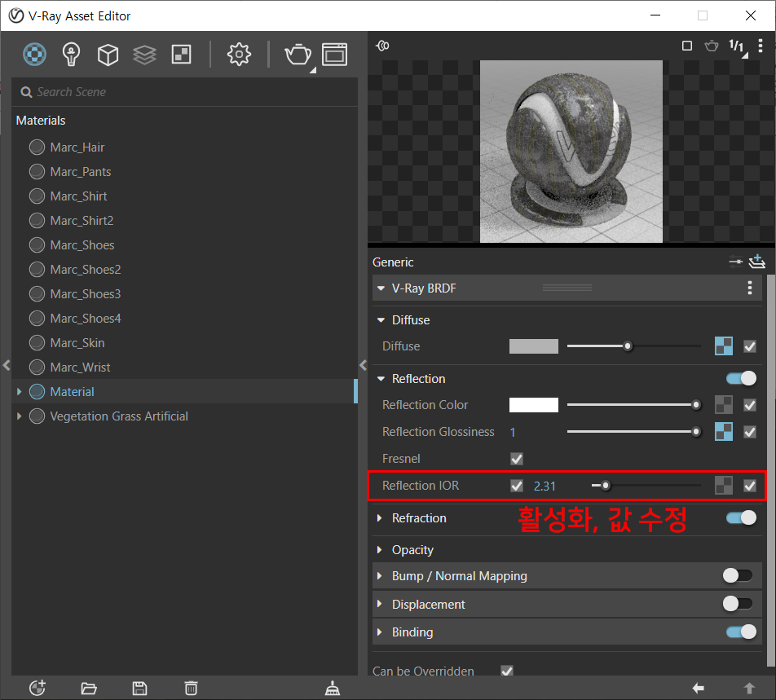The image size is (776, 700).
Task: Select Vegetation Grass Artificial material
Action: 119,416
